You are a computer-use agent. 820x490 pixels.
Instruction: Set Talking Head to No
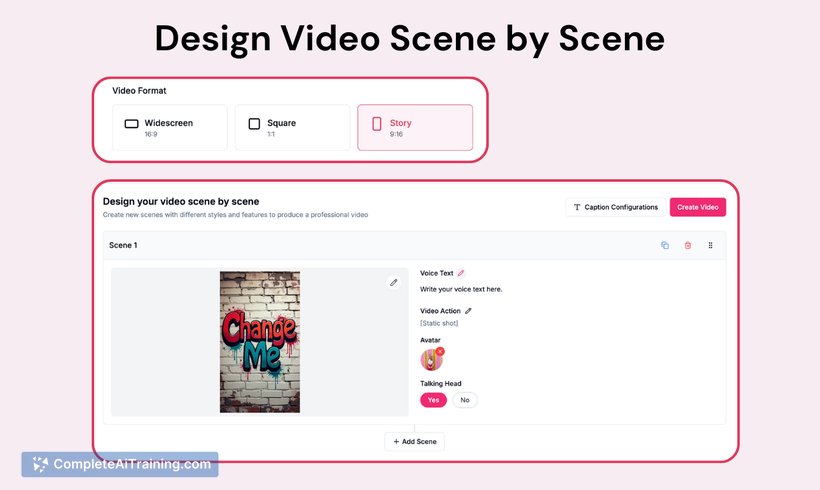(465, 400)
